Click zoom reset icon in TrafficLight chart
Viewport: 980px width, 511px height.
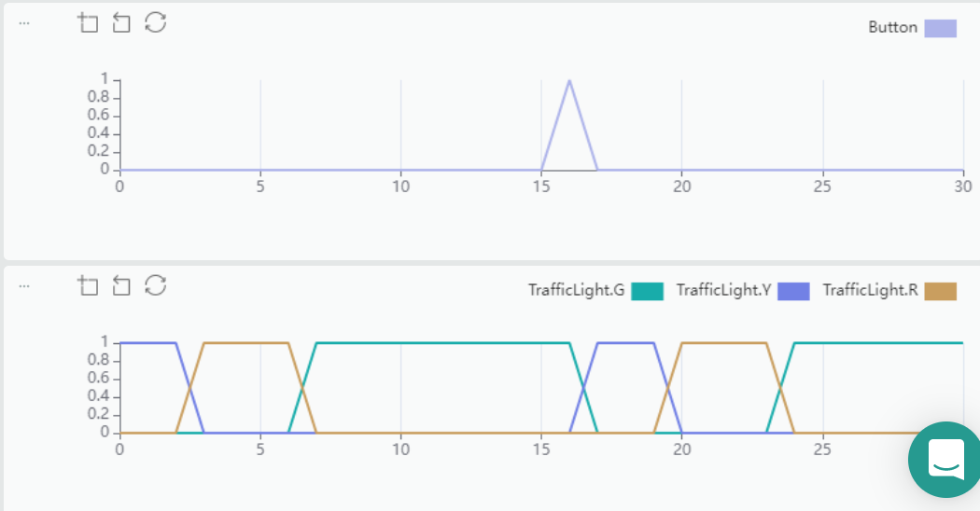tap(121, 286)
